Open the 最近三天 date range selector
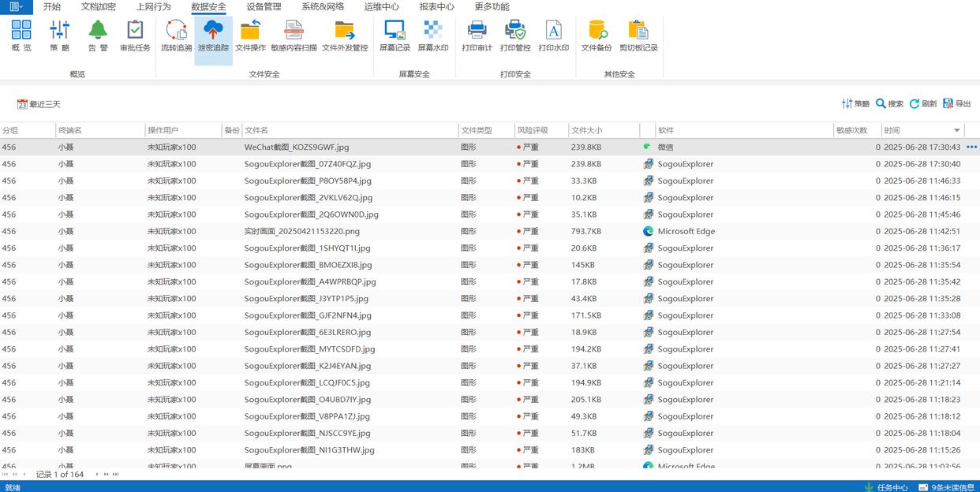Screen dimensions: 980x492 pyautogui.click(x=39, y=104)
